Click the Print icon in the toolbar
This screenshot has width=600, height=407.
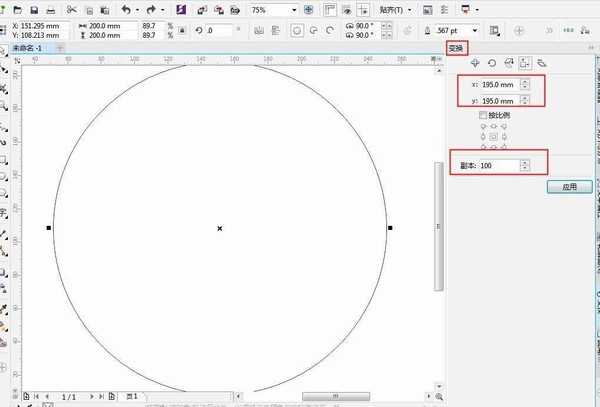(x=50, y=9)
